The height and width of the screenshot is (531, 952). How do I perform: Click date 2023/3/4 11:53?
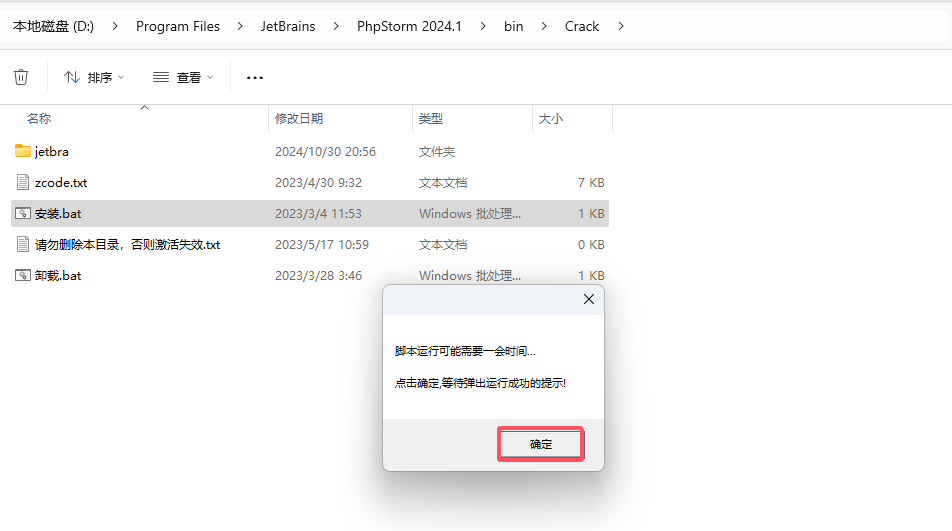coord(318,214)
